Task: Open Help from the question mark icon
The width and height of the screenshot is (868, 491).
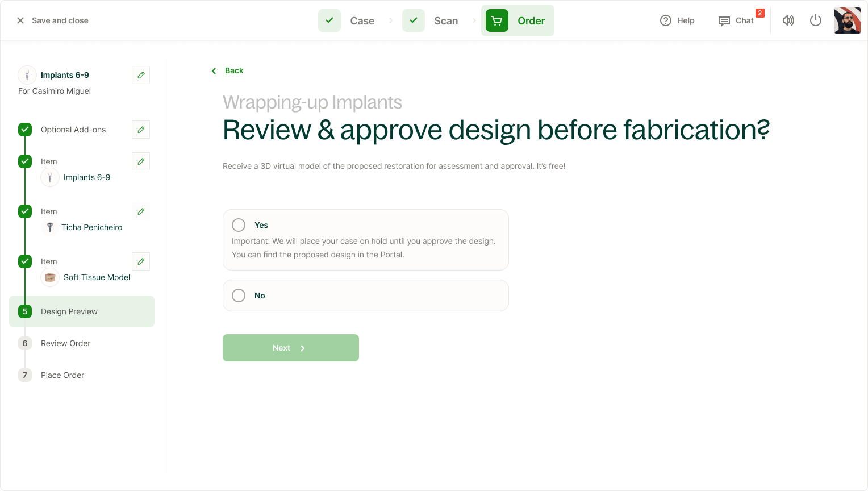Action: point(666,20)
